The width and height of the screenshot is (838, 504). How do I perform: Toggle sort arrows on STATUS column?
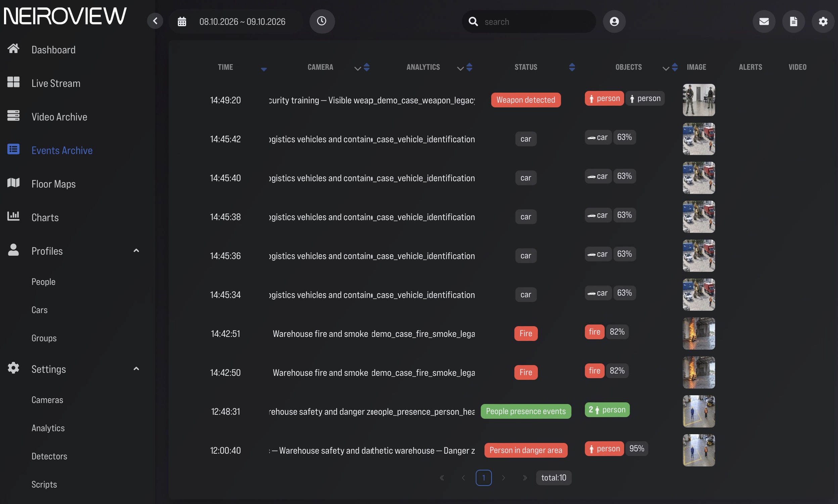[572, 67]
